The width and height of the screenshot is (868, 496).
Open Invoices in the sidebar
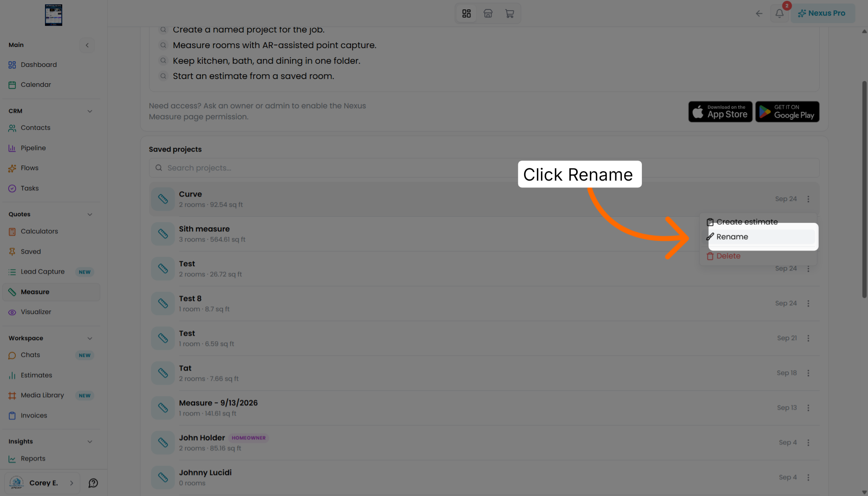pos(51,415)
